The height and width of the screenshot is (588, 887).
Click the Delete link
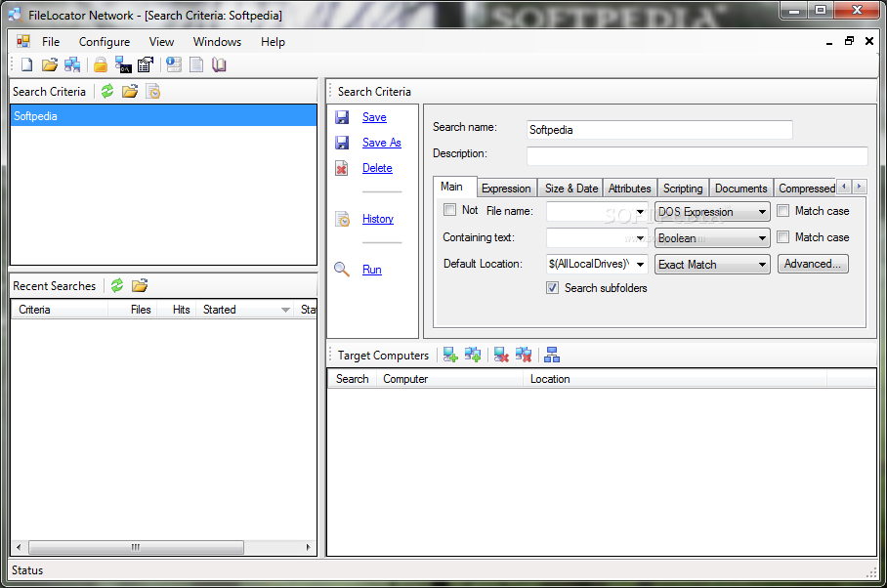(377, 168)
